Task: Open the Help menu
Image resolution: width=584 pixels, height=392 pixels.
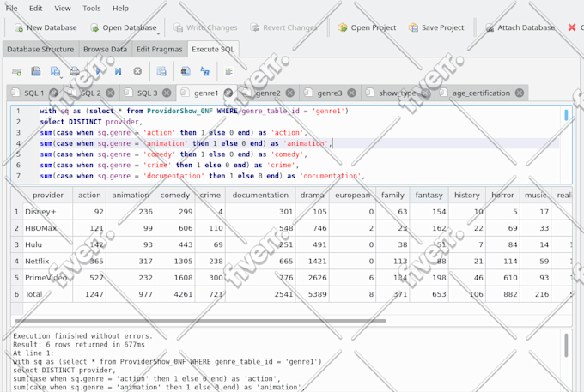Action: pyautogui.click(x=121, y=9)
